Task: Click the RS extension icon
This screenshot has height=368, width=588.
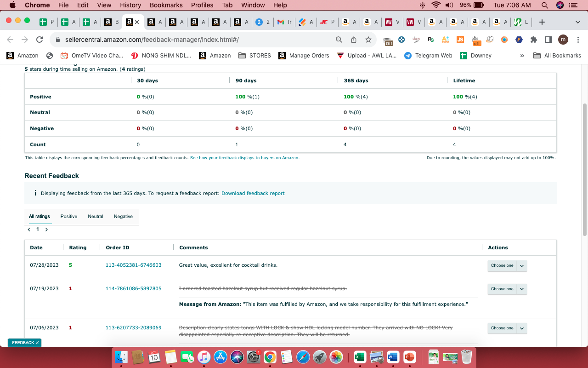Action: 430,40
